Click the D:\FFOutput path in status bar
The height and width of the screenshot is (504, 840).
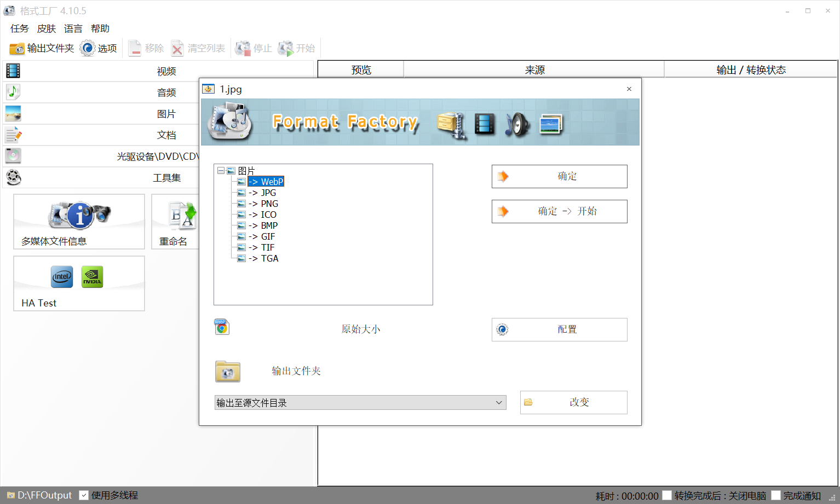(x=44, y=495)
